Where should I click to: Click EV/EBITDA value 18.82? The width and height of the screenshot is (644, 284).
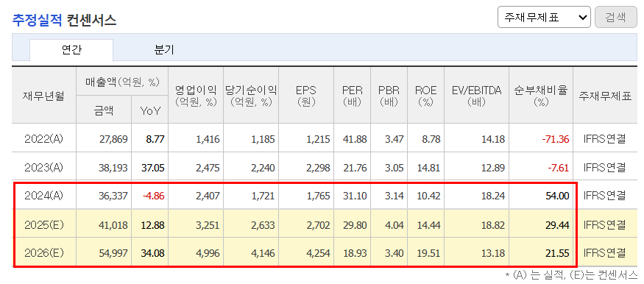(493, 225)
